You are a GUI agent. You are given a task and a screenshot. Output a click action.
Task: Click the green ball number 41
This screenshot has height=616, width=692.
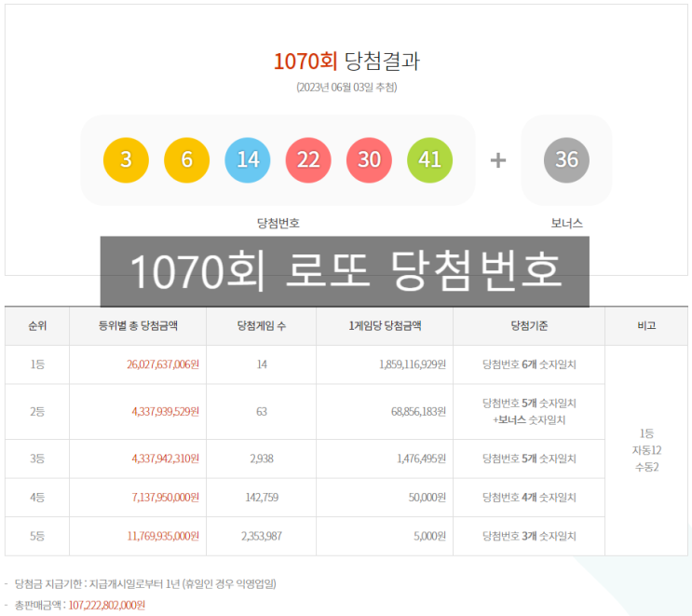(x=430, y=160)
